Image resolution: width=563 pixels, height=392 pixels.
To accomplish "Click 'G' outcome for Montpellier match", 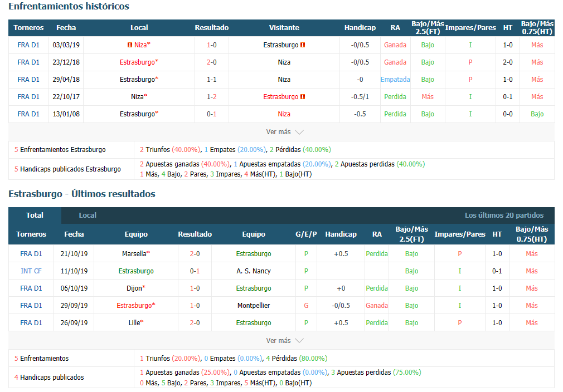I will [306, 305].
